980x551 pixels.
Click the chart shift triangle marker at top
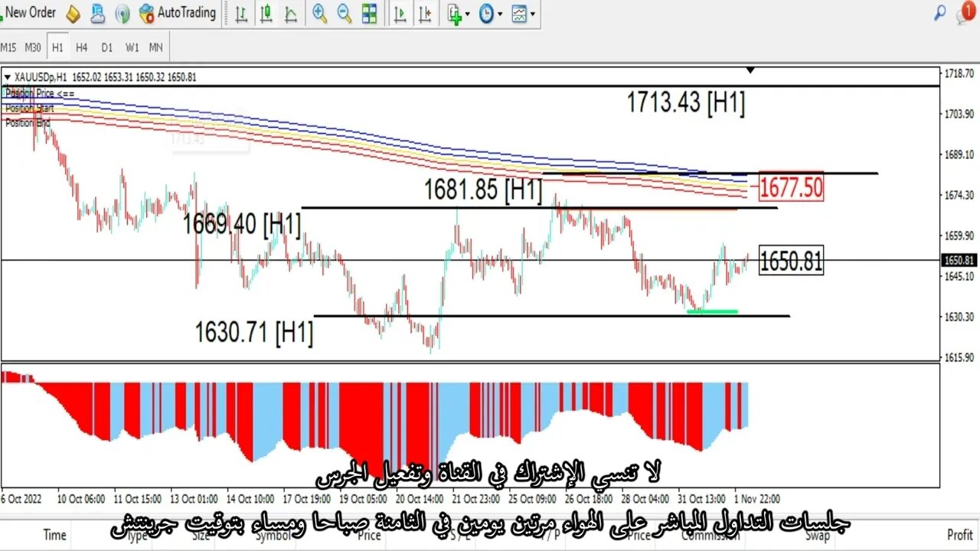[x=750, y=70]
